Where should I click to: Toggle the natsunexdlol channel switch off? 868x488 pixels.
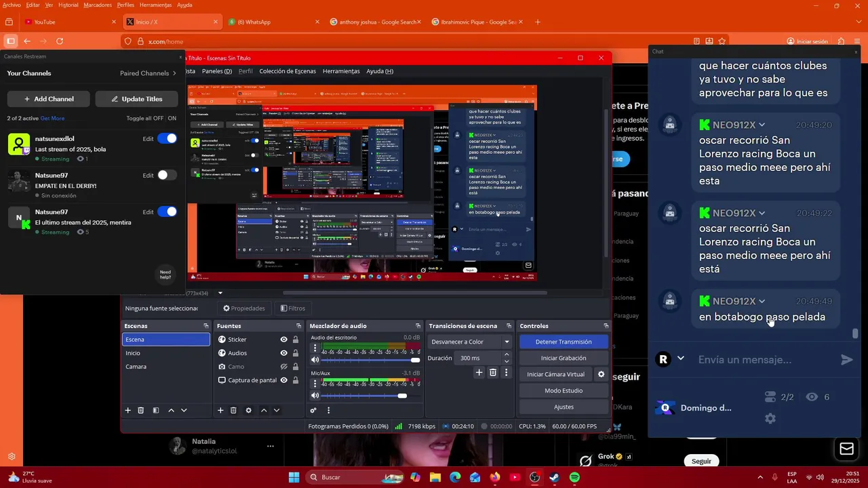(x=167, y=138)
